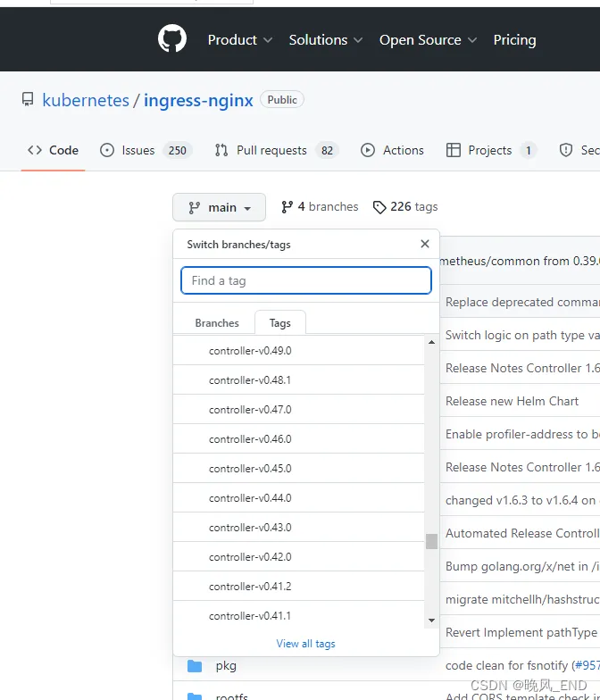This screenshot has height=700, width=600.
Task: Select tag controller-v0.48.1
Action: click(298, 380)
